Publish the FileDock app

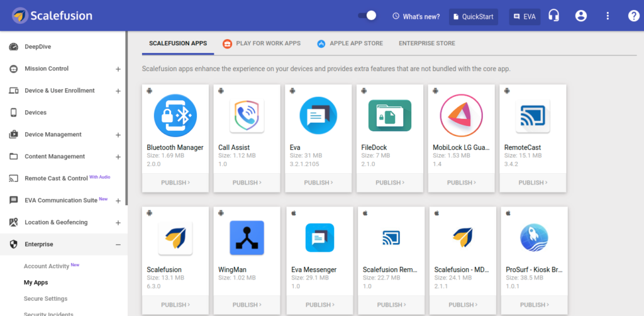pyautogui.click(x=390, y=183)
